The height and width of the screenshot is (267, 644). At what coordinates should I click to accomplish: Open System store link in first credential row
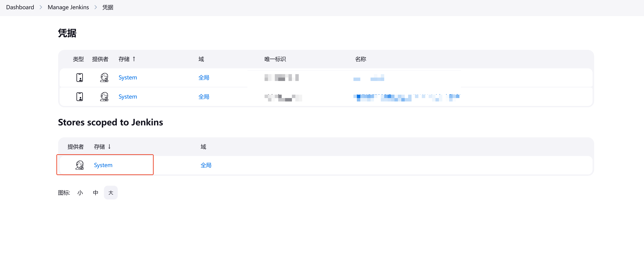[128, 77]
